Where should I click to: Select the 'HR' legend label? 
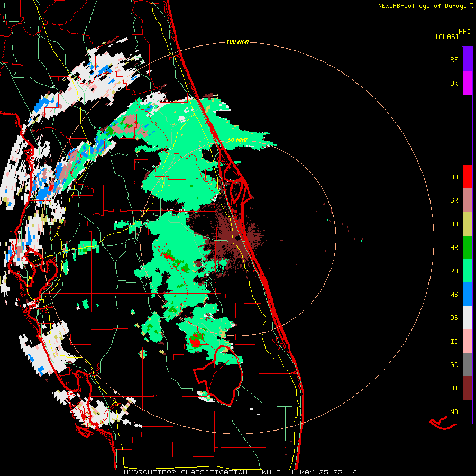pyautogui.click(x=454, y=248)
